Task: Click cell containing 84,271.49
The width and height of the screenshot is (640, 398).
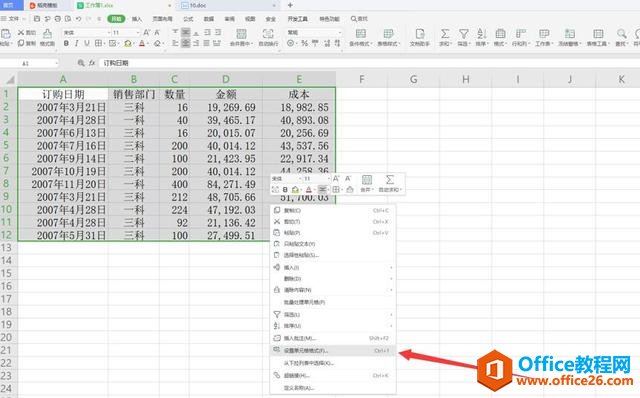Action: [226, 184]
